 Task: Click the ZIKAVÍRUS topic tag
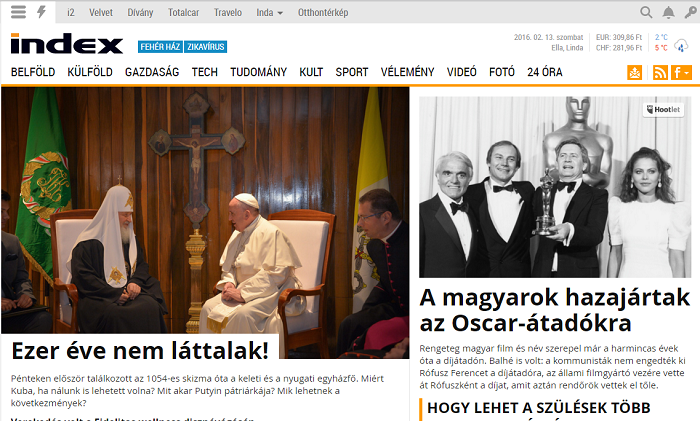click(205, 47)
